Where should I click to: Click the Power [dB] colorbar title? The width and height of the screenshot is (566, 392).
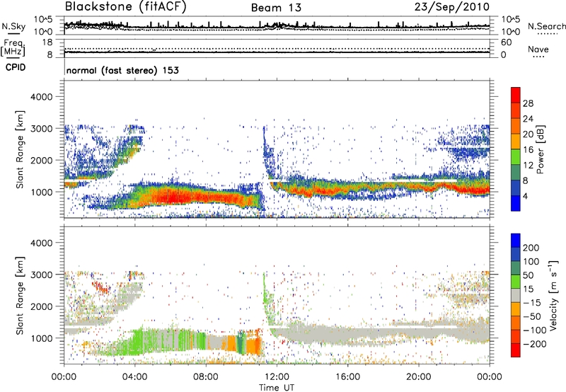(x=540, y=149)
